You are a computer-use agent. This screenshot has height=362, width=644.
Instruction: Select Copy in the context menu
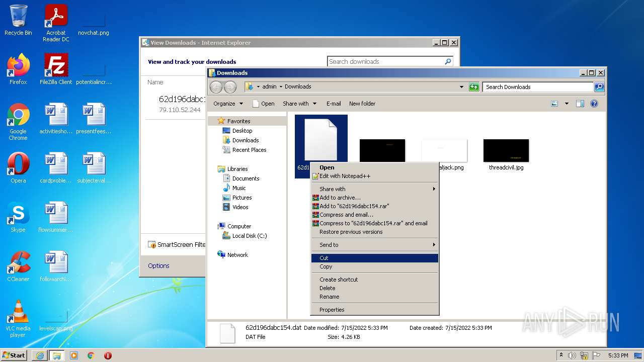375,266
